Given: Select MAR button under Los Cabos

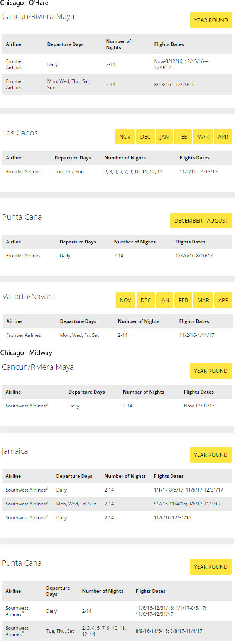Looking at the screenshot, I should coord(203,137).
